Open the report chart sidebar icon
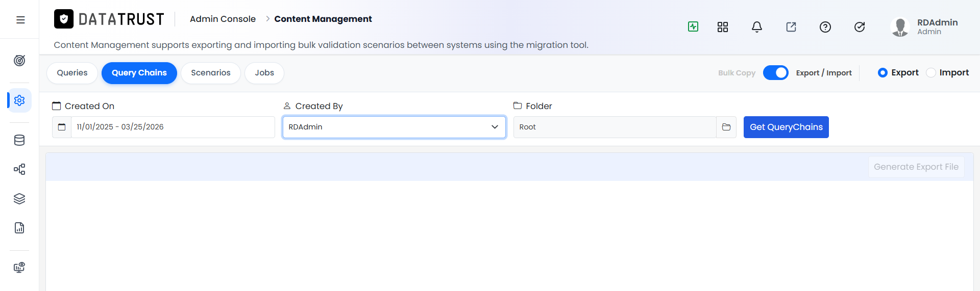Screen dimensions: 980x291 pos(19,228)
